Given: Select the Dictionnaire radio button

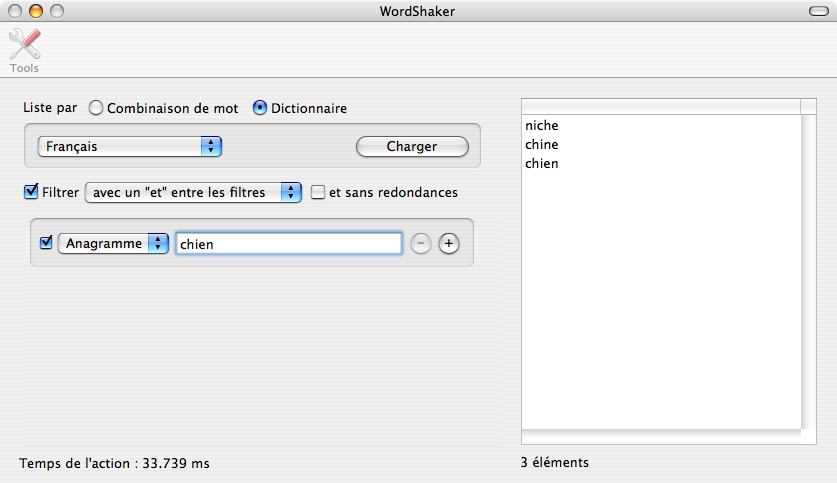Looking at the screenshot, I should coord(259,108).
